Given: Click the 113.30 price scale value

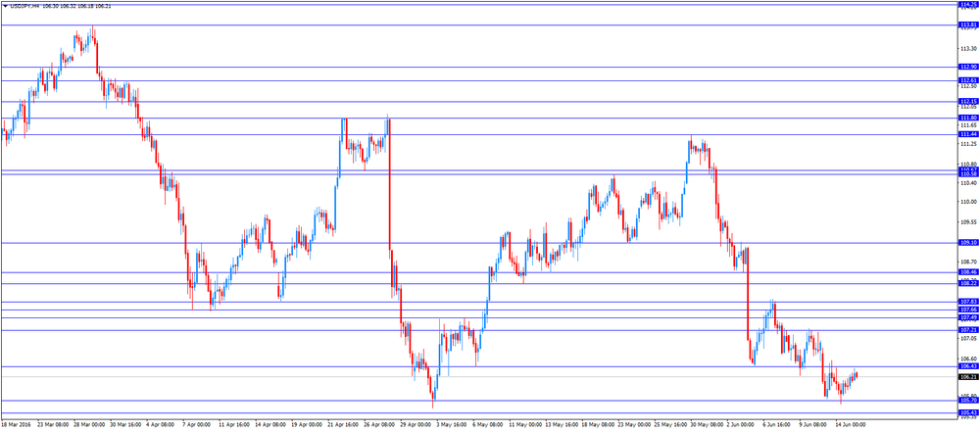Looking at the screenshot, I should [967, 49].
